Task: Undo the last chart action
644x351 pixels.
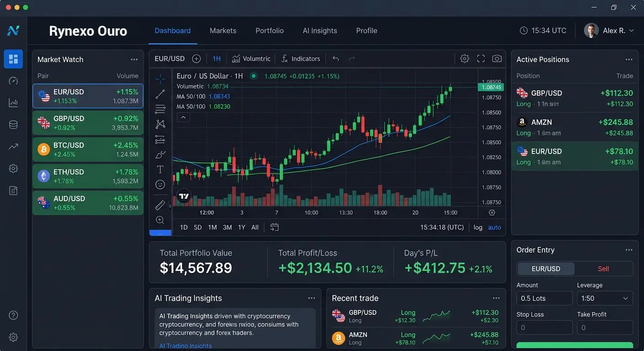Action: click(336, 58)
